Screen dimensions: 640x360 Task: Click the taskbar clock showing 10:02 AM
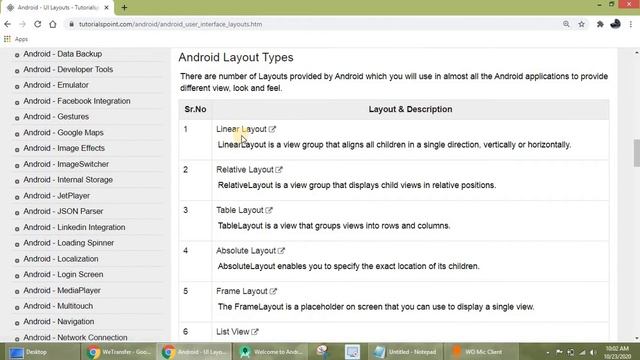click(x=617, y=352)
